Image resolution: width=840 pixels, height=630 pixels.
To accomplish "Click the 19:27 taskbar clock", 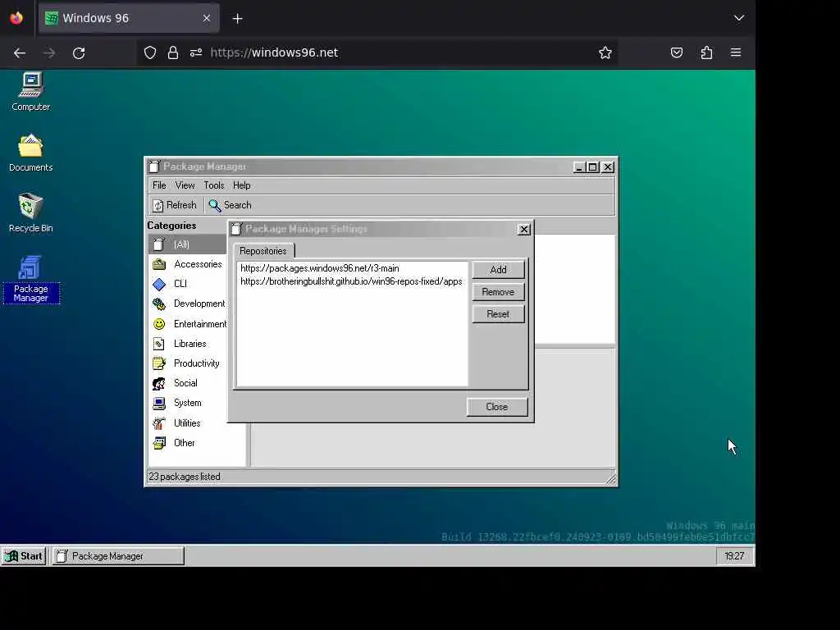I will 734,556.
